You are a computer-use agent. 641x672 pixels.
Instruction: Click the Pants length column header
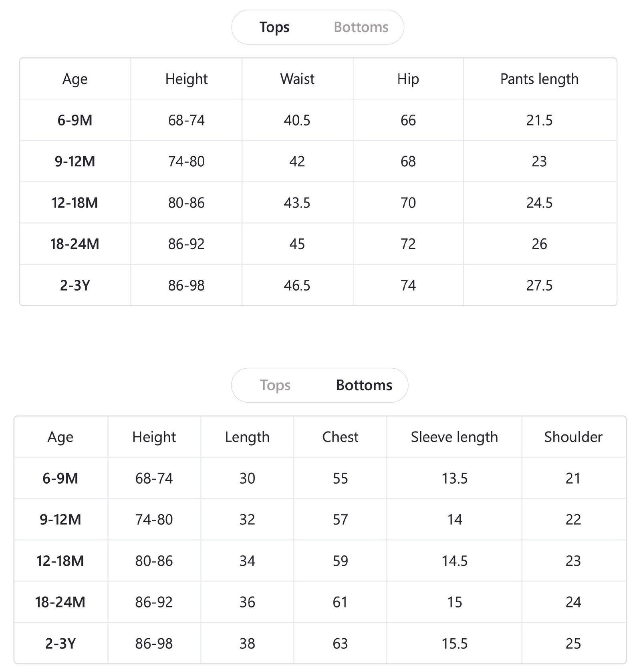click(539, 79)
